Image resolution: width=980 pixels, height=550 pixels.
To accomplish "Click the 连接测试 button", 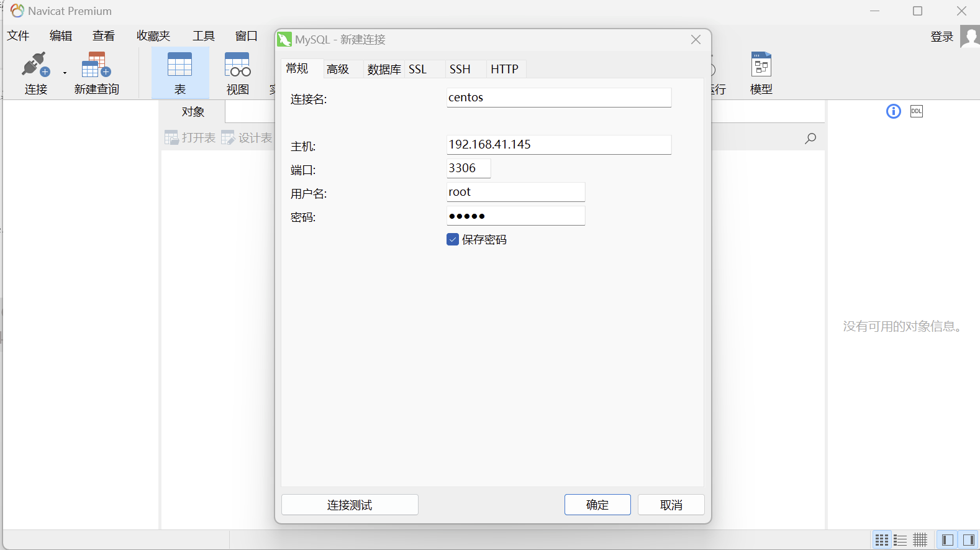I will (350, 505).
